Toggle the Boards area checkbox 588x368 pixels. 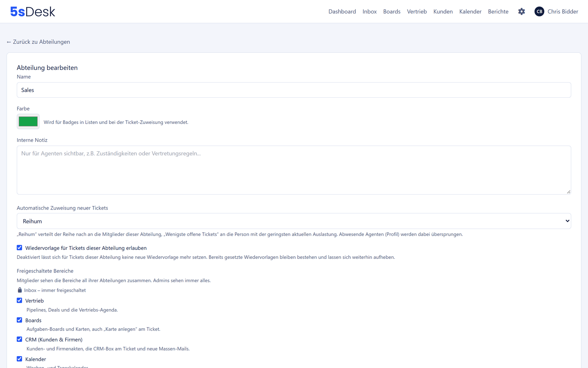pos(19,320)
